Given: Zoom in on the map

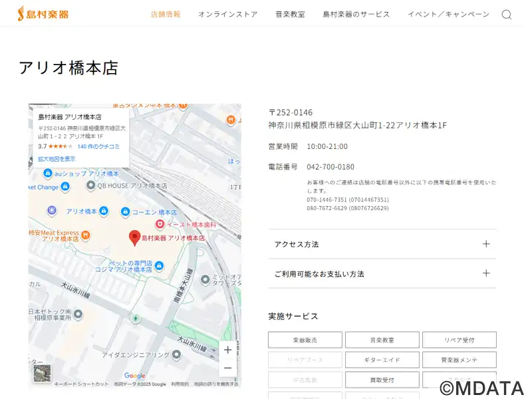Looking at the screenshot, I should (228, 350).
